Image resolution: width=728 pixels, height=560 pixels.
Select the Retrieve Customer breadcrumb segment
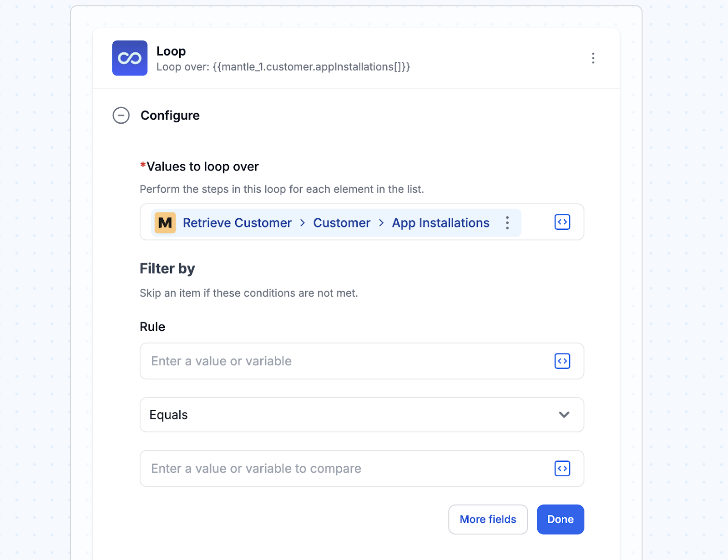click(237, 223)
